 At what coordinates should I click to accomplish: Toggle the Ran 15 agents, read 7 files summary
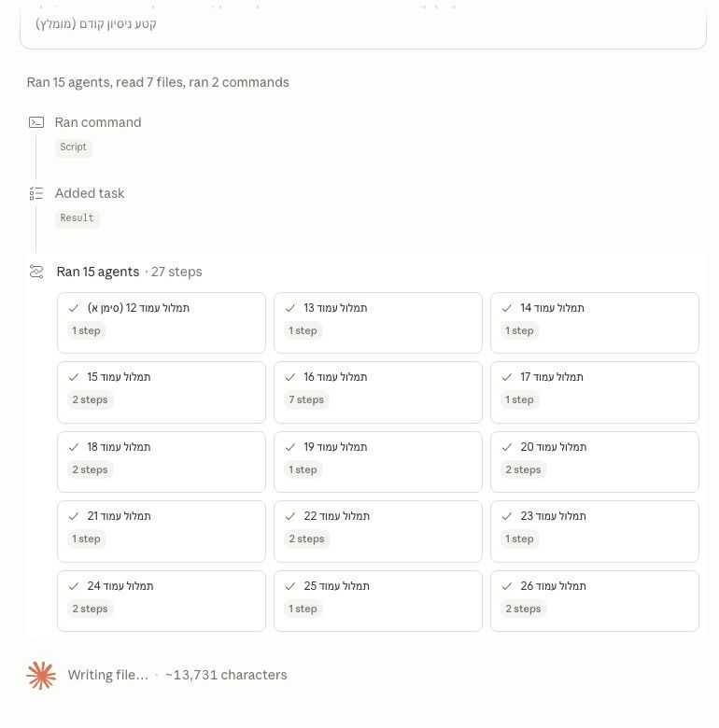tap(158, 82)
